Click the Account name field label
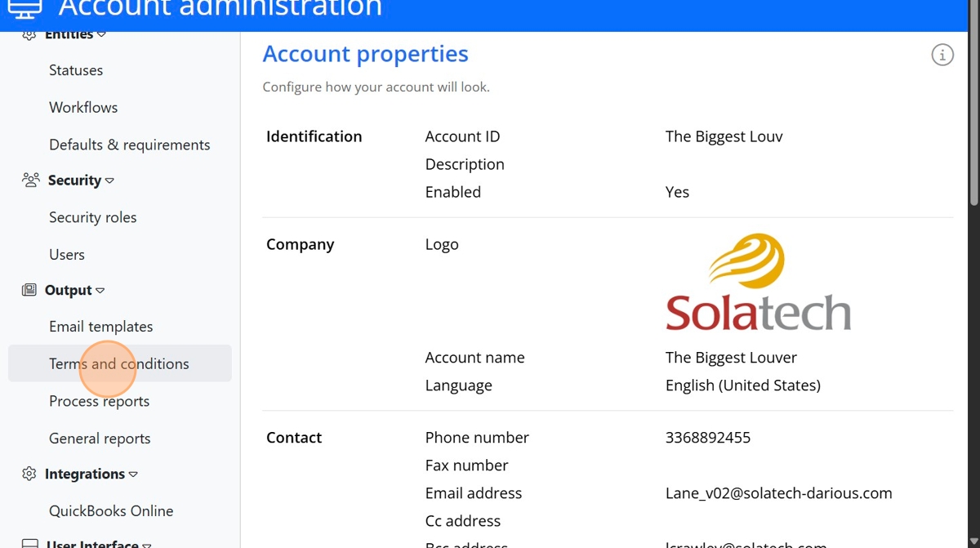 click(475, 358)
